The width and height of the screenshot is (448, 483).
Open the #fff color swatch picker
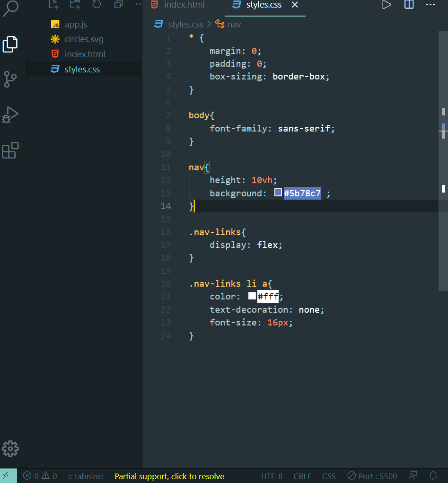(252, 296)
